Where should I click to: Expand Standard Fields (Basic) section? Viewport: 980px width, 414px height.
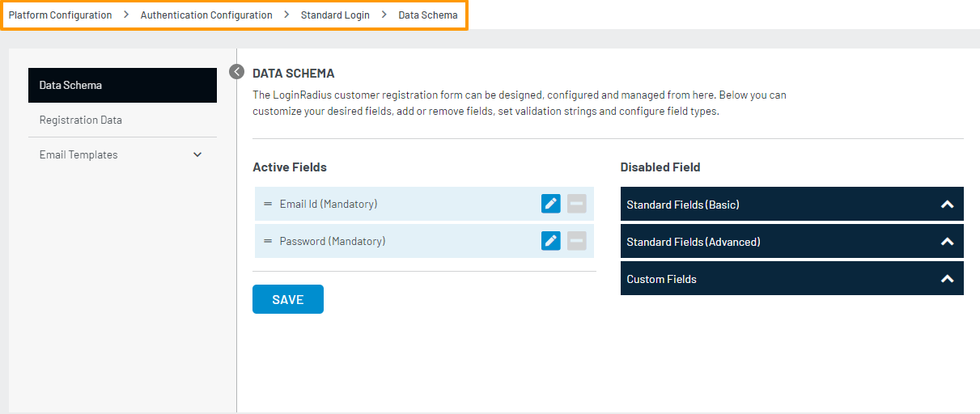coord(947,205)
